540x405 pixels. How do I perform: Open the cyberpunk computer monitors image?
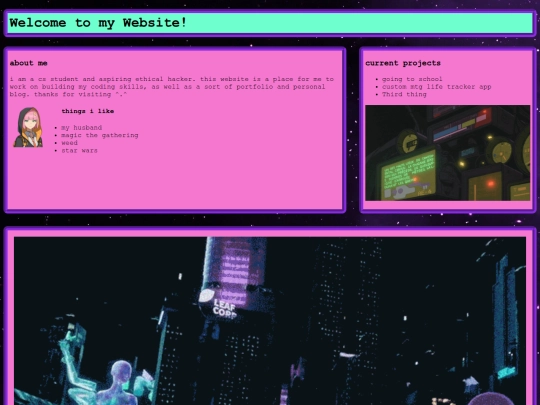pos(448,153)
